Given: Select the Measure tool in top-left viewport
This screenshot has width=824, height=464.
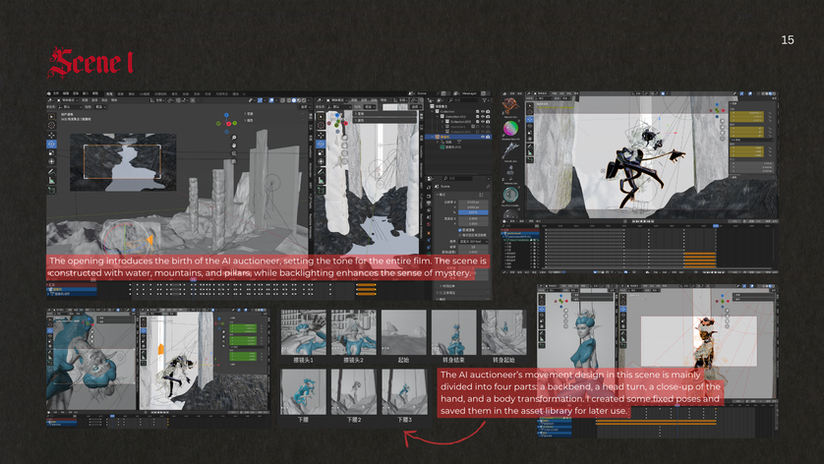Looking at the screenshot, I should tap(52, 181).
